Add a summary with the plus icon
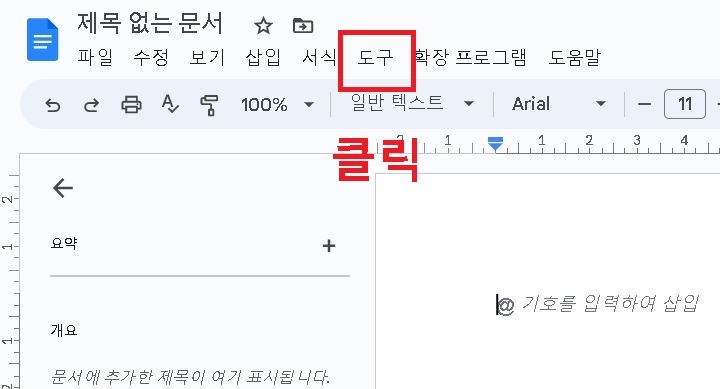Viewport: 720px width, 389px height. tap(329, 246)
